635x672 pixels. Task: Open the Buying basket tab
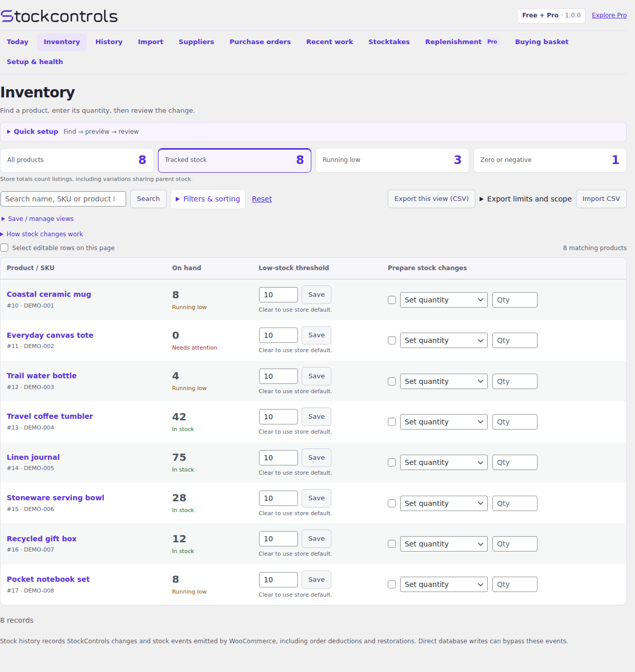pos(542,42)
